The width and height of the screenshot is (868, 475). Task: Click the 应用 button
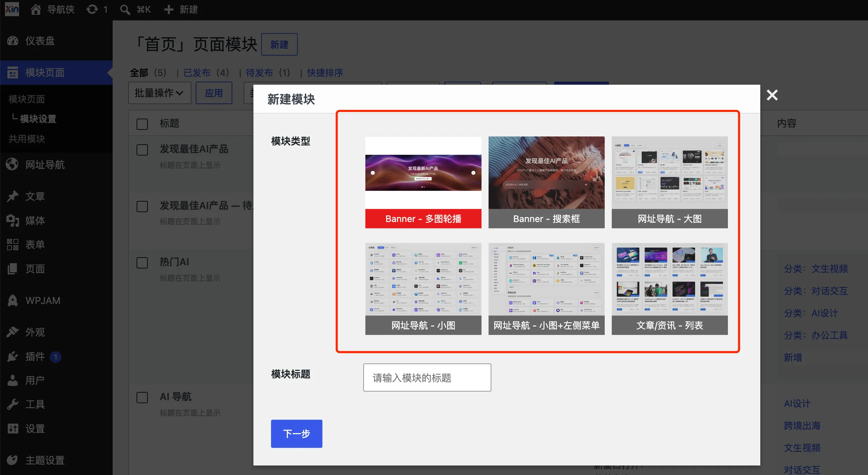click(x=214, y=93)
